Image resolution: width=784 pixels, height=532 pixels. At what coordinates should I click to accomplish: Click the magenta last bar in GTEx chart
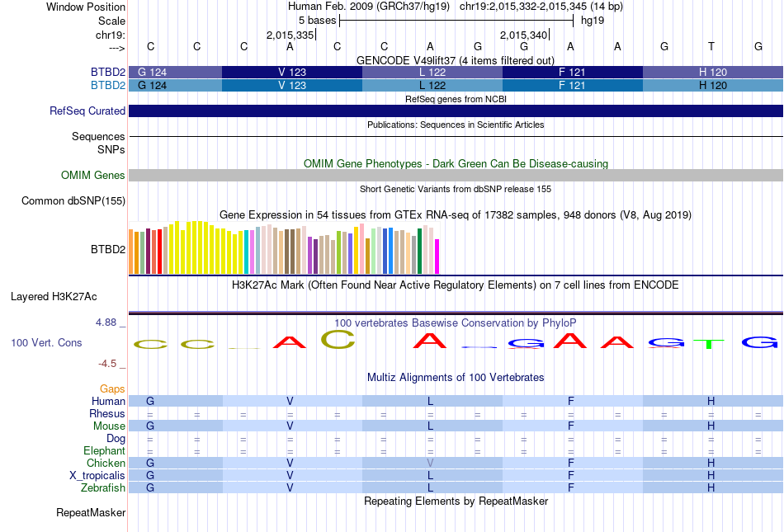coord(437,257)
